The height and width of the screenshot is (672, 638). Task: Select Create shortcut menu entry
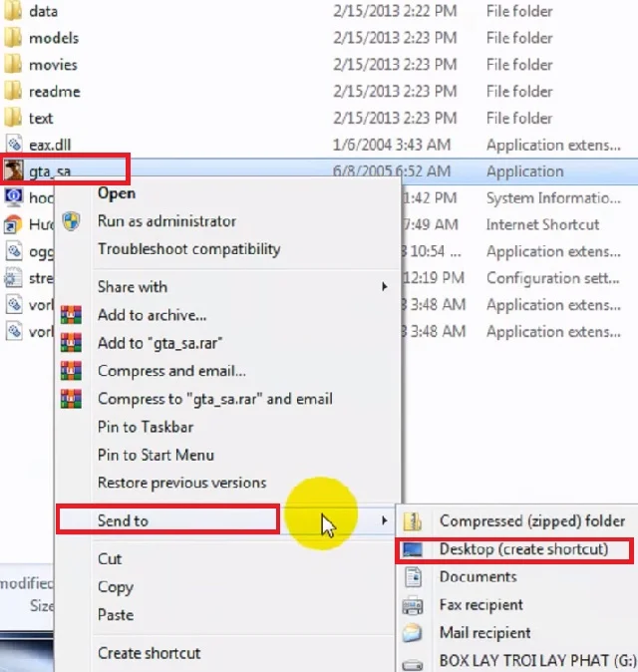149,653
